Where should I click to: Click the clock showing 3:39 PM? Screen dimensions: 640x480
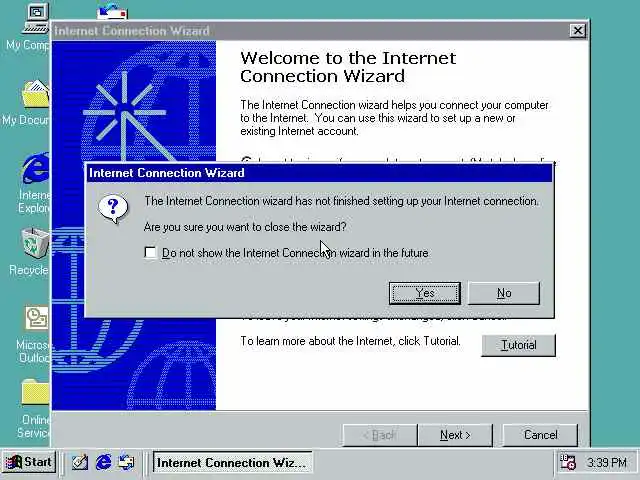click(607, 462)
